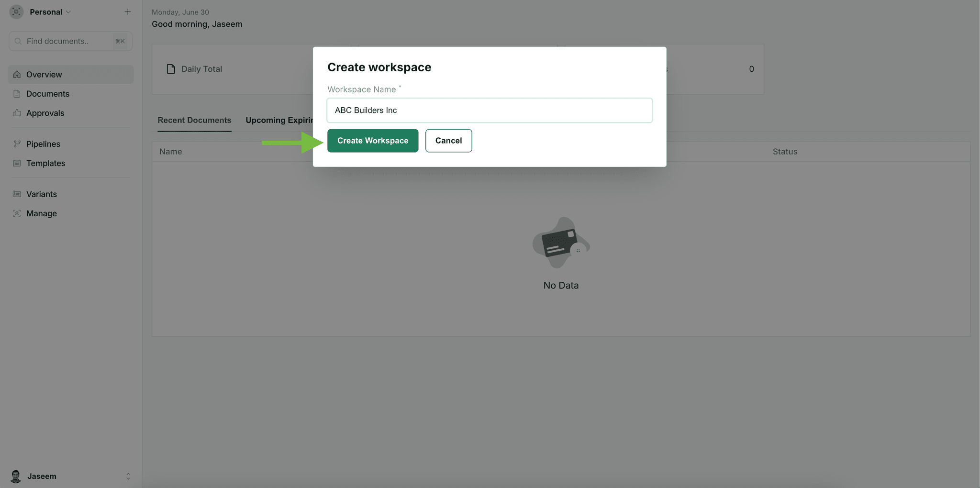Click inside the Workspace Name input field
Image resolution: width=980 pixels, height=488 pixels.
pyautogui.click(x=489, y=110)
